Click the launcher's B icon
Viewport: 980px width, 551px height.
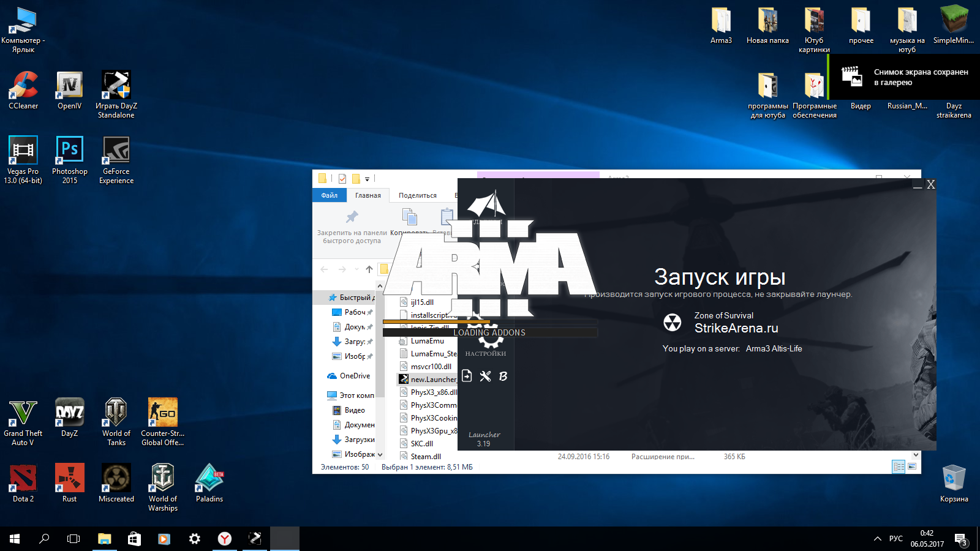click(503, 376)
